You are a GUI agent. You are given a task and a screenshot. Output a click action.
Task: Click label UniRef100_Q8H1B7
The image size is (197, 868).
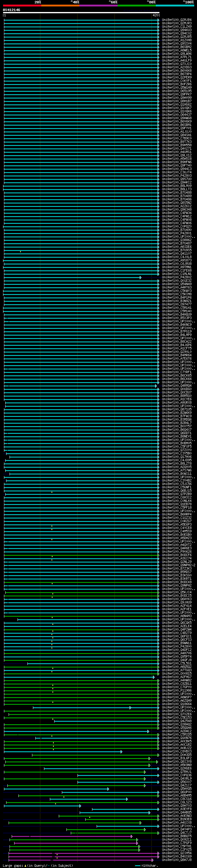(x=177, y=101)
